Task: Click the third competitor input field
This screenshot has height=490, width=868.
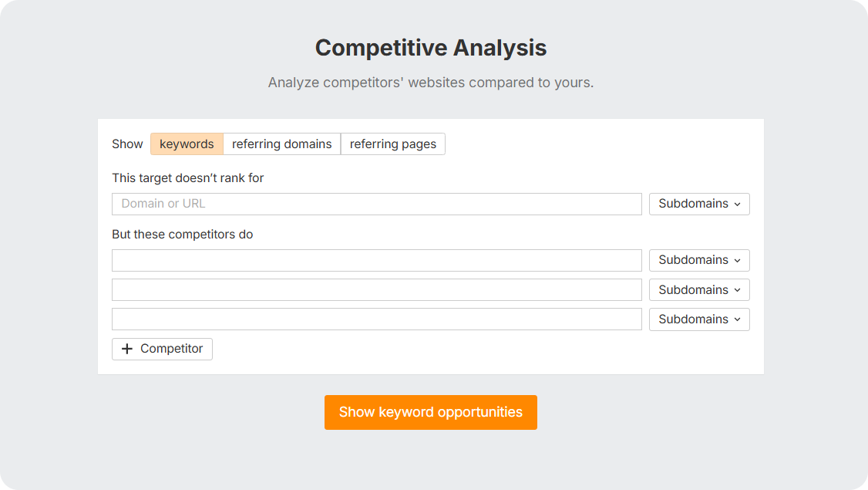Action: tap(376, 319)
